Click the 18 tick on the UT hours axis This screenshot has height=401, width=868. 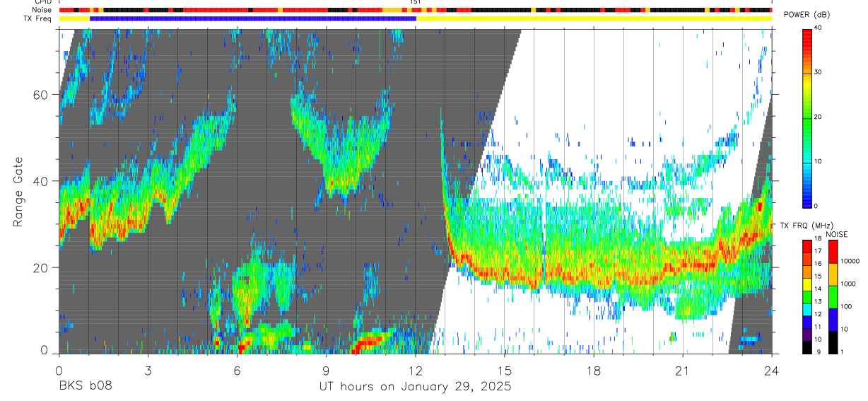click(594, 371)
